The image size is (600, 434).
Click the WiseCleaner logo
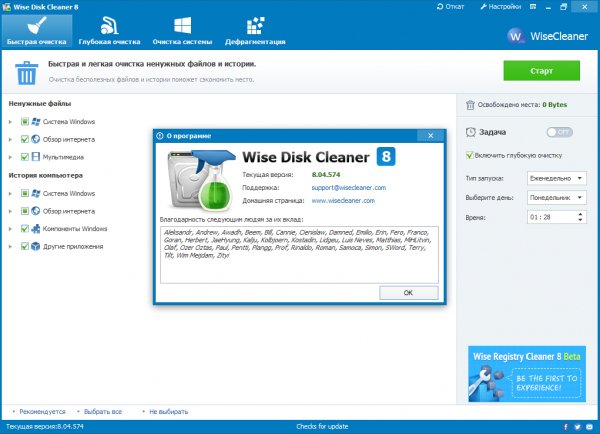(x=548, y=36)
